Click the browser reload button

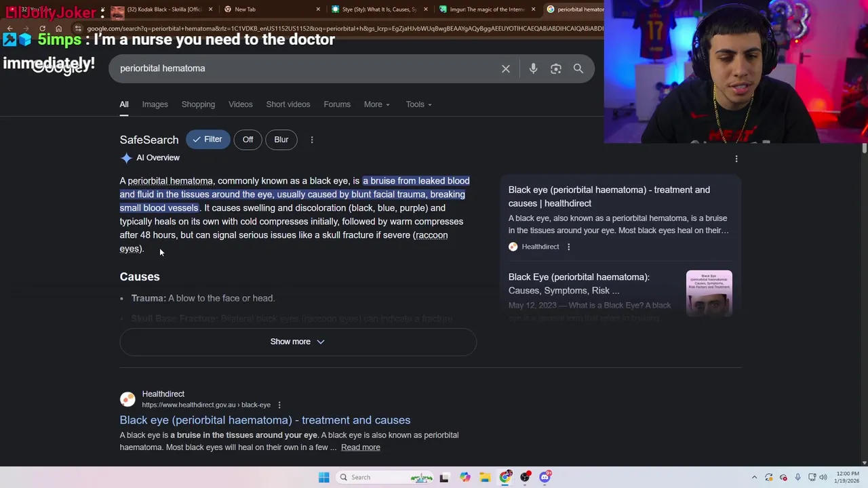pyautogui.click(x=42, y=28)
